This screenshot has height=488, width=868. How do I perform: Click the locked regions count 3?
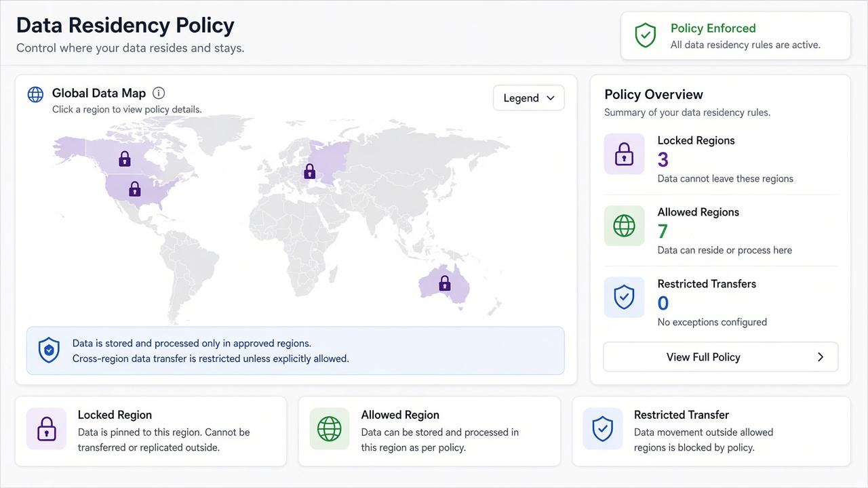[663, 160]
